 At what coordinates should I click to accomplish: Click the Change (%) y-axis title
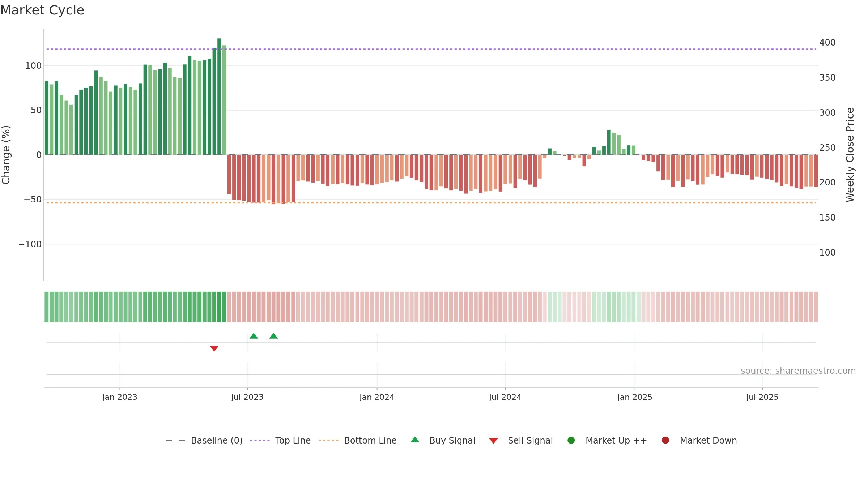(x=6, y=155)
